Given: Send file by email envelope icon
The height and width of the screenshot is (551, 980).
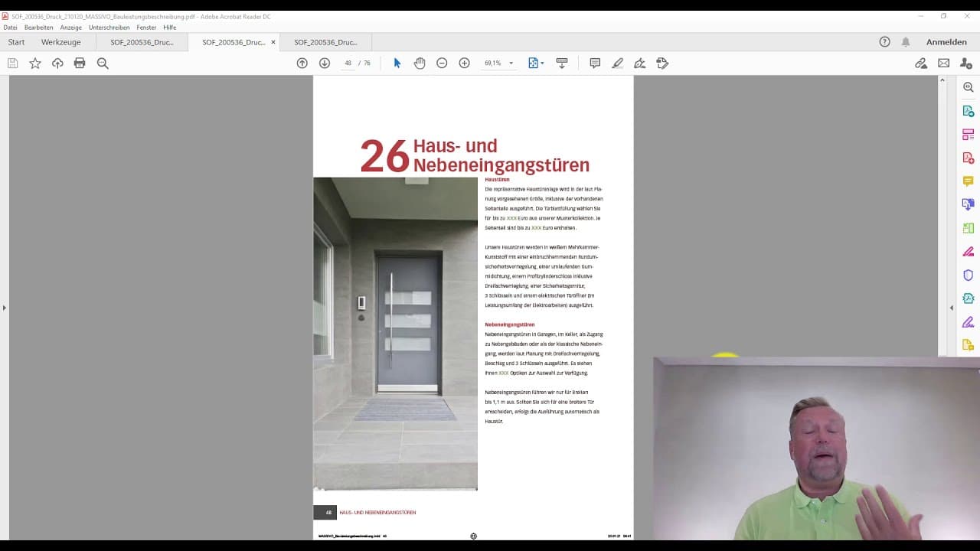Looking at the screenshot, I should point(944,64).
